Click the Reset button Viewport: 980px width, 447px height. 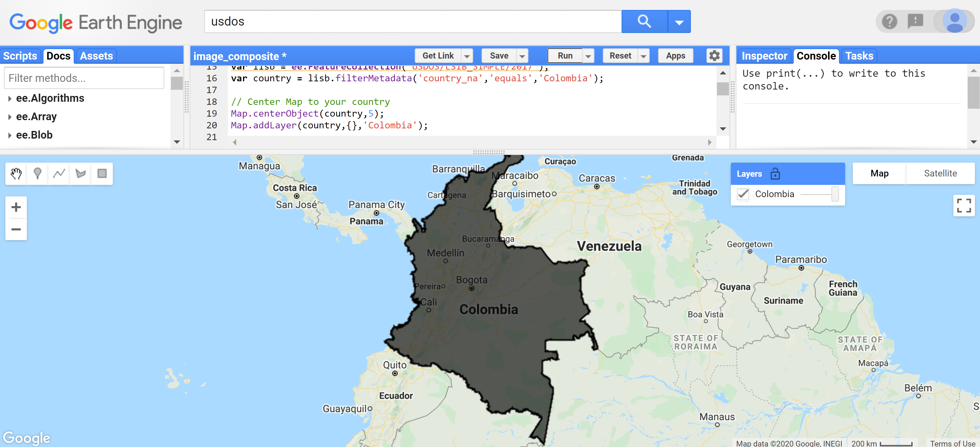620,56
